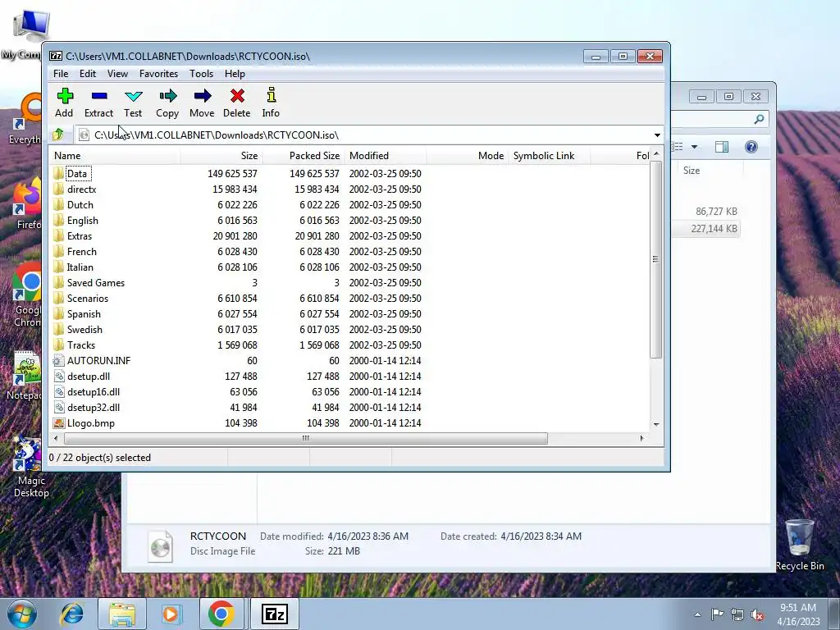This screenshot has height=630, width=840.
Task: Sort by the Packed Size column header
Action: tap(304, 156)
